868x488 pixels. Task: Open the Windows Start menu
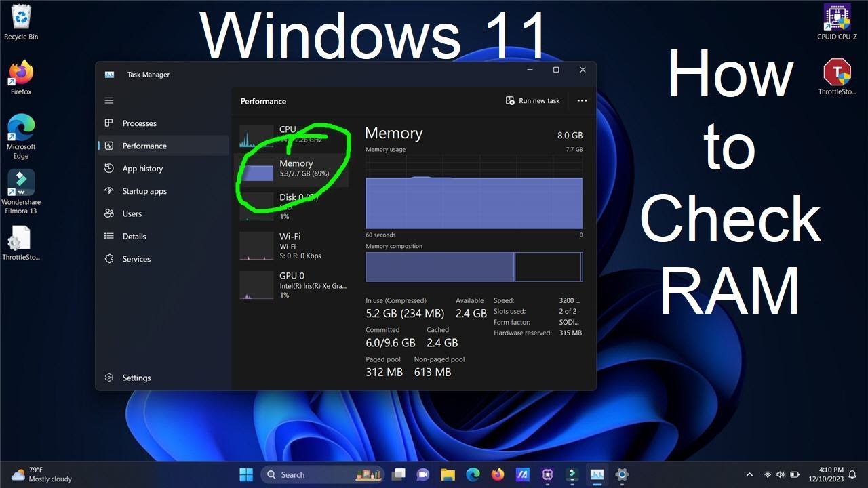pos(246,474)
